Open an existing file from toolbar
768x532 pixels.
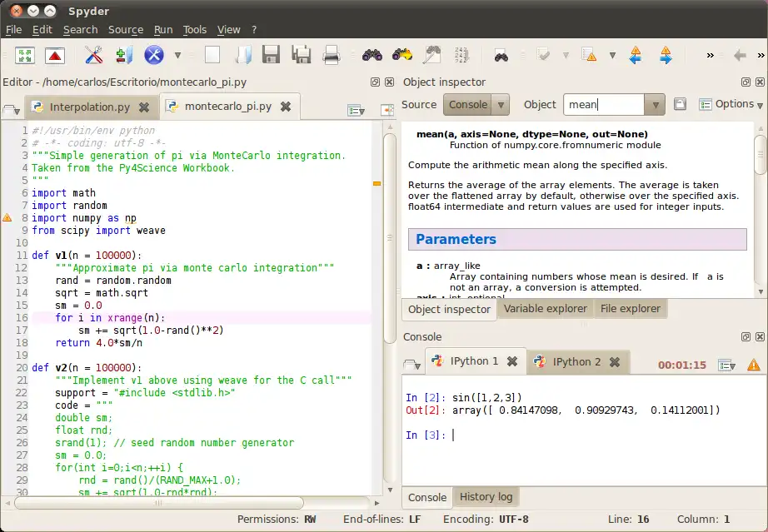pyautogui.click(x=242, y=55)
